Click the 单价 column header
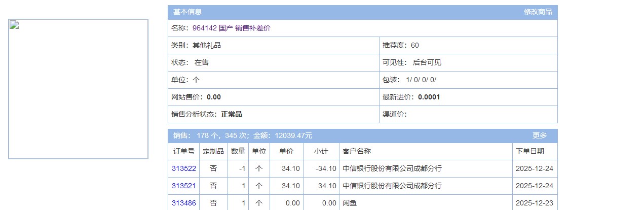The width and height of the screenshot is (644, 210). click(286, 151)
